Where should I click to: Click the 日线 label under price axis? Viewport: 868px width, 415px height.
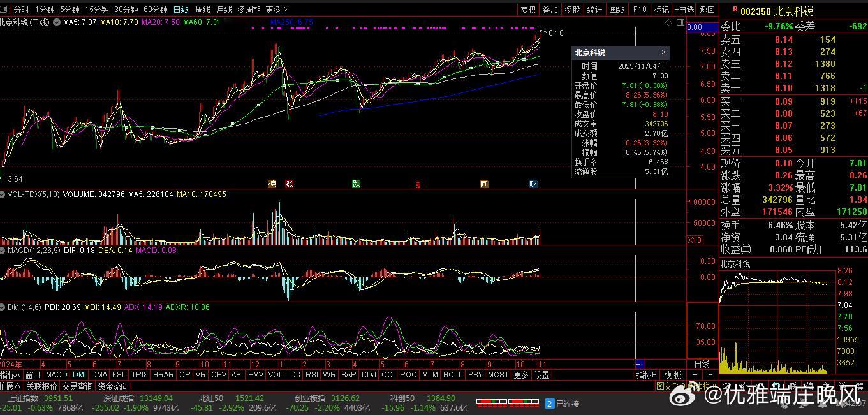(702, 364)
